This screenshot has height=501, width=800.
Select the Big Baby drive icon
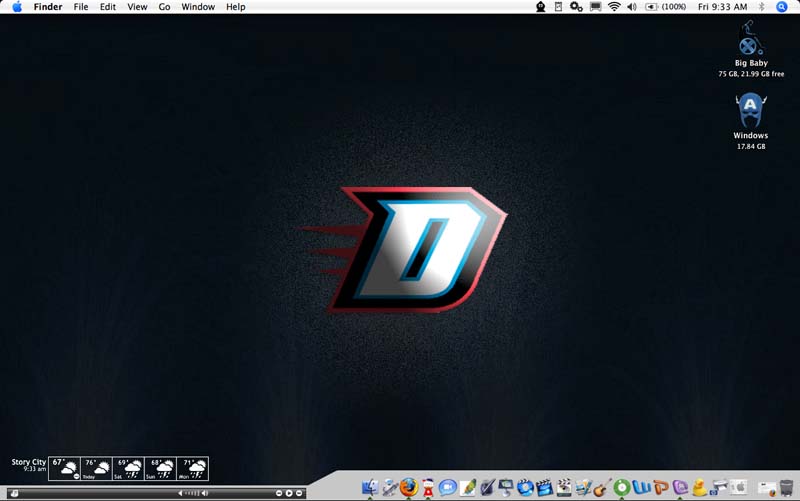[x=751, y=38]
